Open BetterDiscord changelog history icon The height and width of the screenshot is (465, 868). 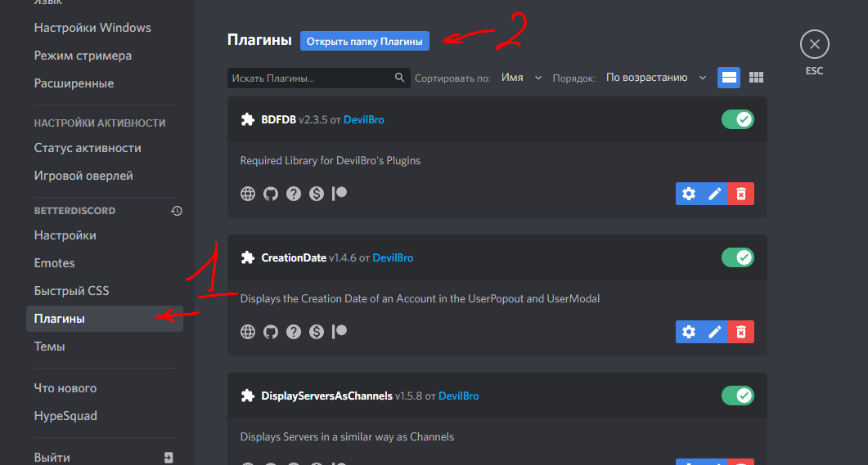coord(177,211)
